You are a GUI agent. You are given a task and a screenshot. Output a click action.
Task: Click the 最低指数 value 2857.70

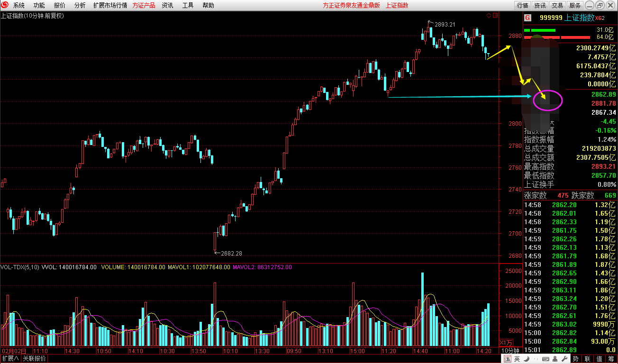click(x=604, y=176)
